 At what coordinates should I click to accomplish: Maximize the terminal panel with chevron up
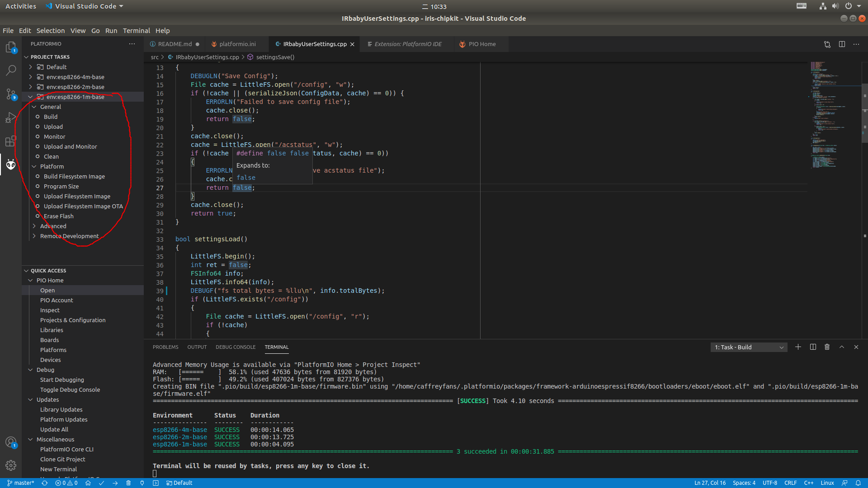point(842,347)
